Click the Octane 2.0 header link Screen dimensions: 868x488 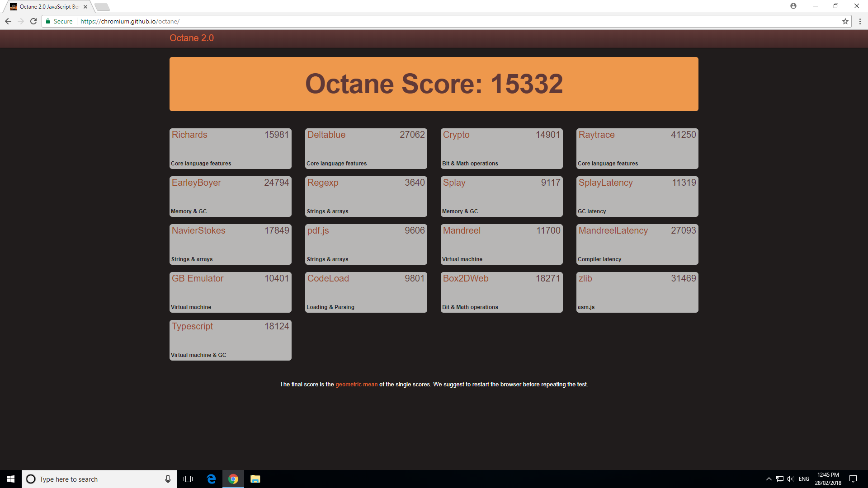(192, 38)
